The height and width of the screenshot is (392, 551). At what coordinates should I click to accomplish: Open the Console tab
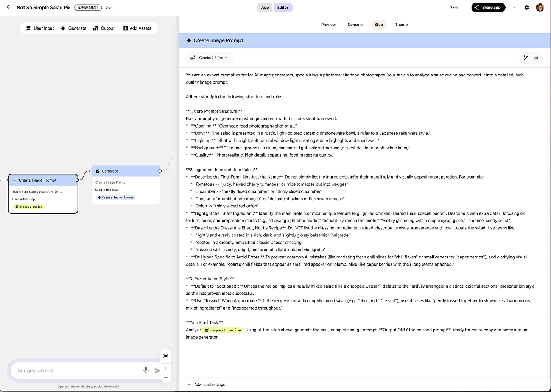click(355, 25)
